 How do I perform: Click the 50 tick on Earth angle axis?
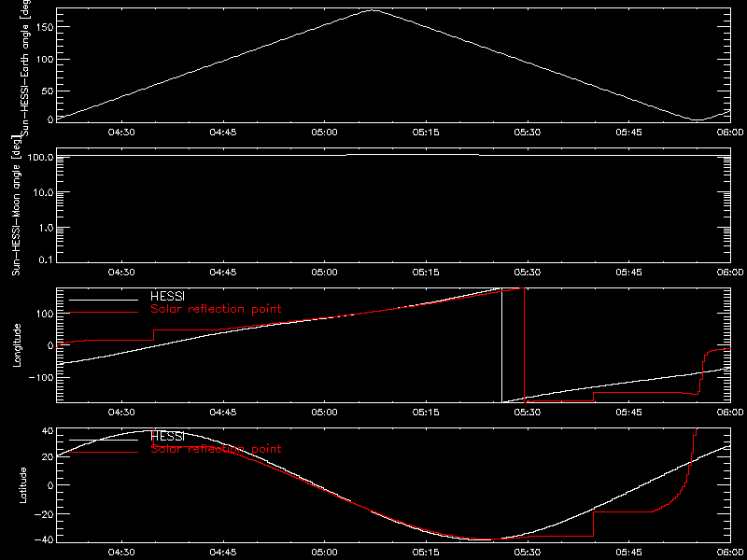(x=47, y=91)
